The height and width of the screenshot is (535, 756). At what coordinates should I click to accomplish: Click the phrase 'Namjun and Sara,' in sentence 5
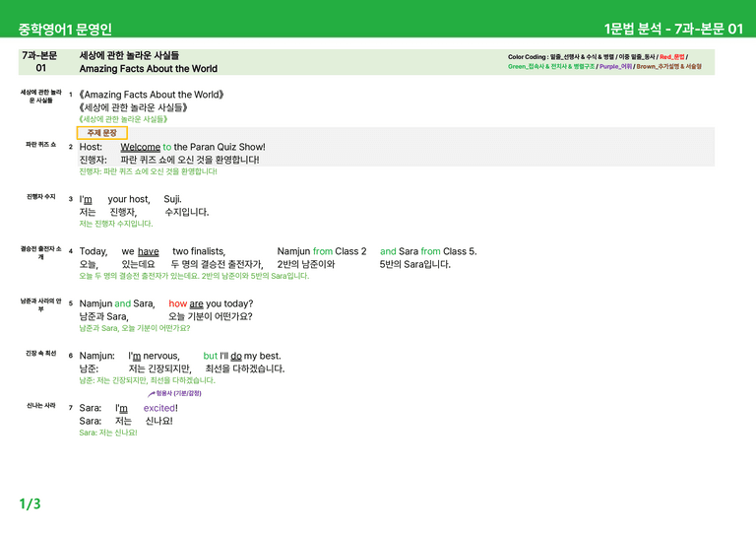(x=117, y=303)
